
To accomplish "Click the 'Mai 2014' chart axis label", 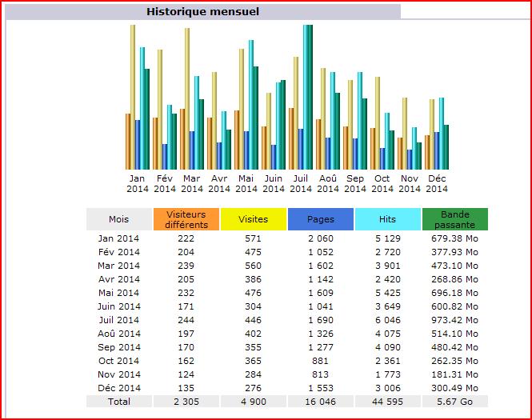I will click(246, 183).
